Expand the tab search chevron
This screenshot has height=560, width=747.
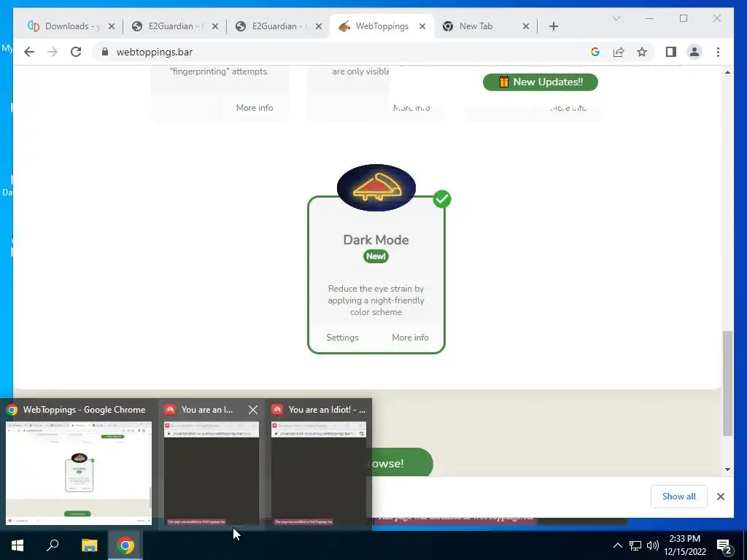point(616,18)
